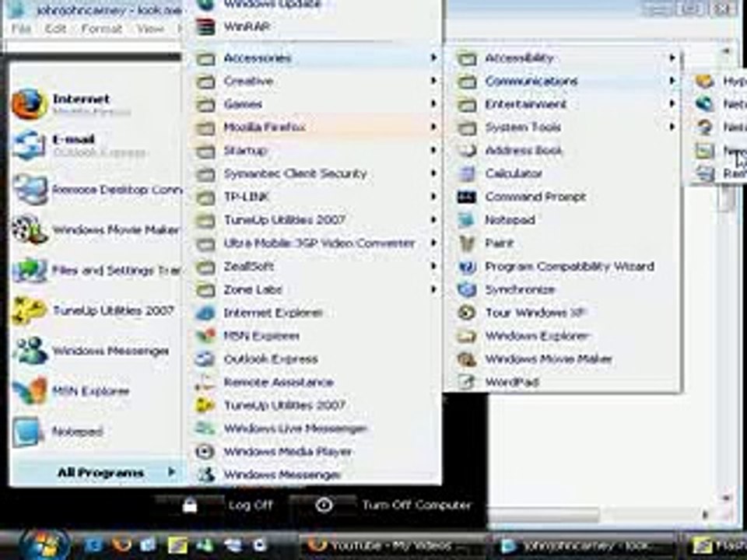Open Notepad icon in Start menu left pane

28,432
